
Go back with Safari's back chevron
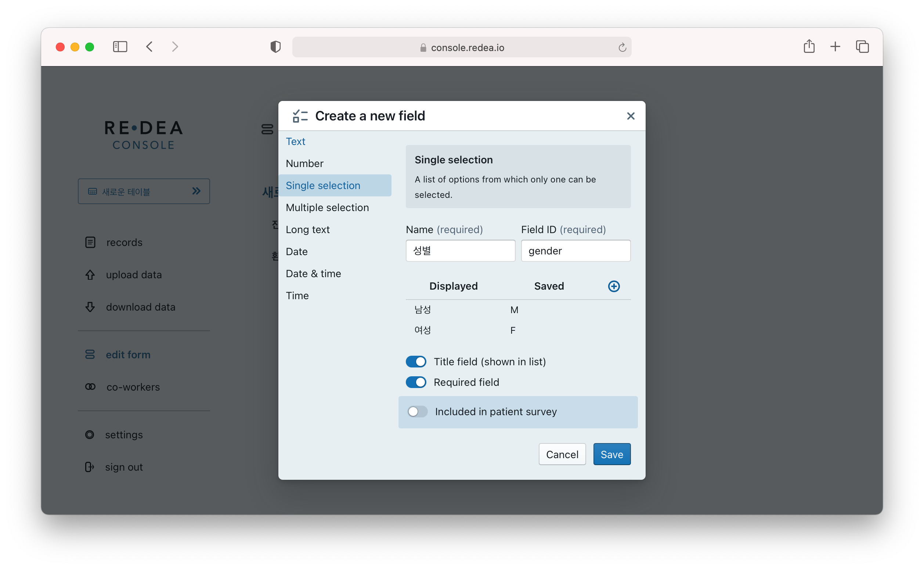click(149, 47)
